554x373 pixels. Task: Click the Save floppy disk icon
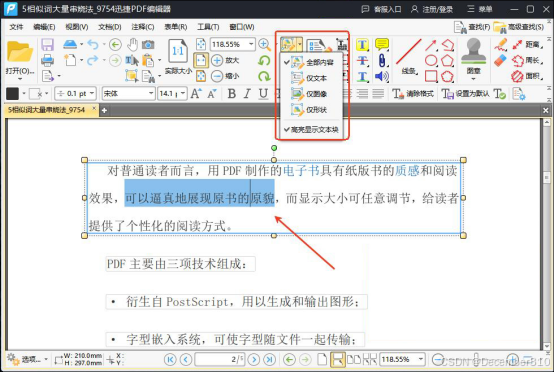[x=47, y=45]
